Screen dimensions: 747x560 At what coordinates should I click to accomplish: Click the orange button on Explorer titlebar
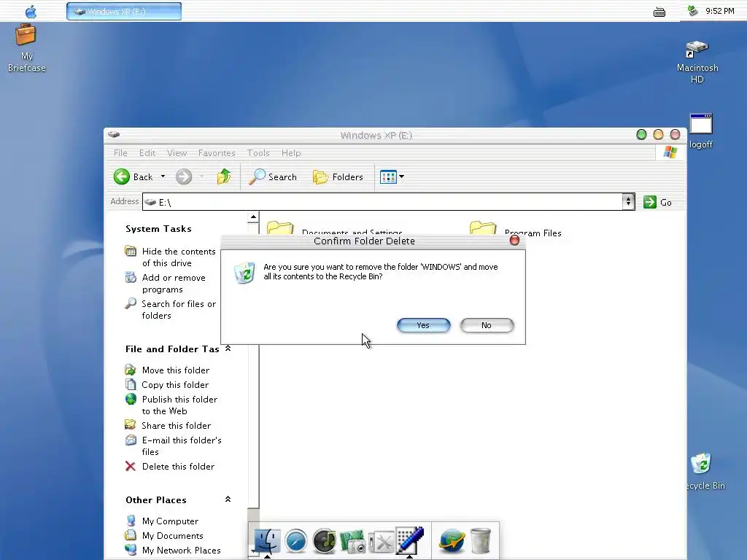(x=659, y=135)
